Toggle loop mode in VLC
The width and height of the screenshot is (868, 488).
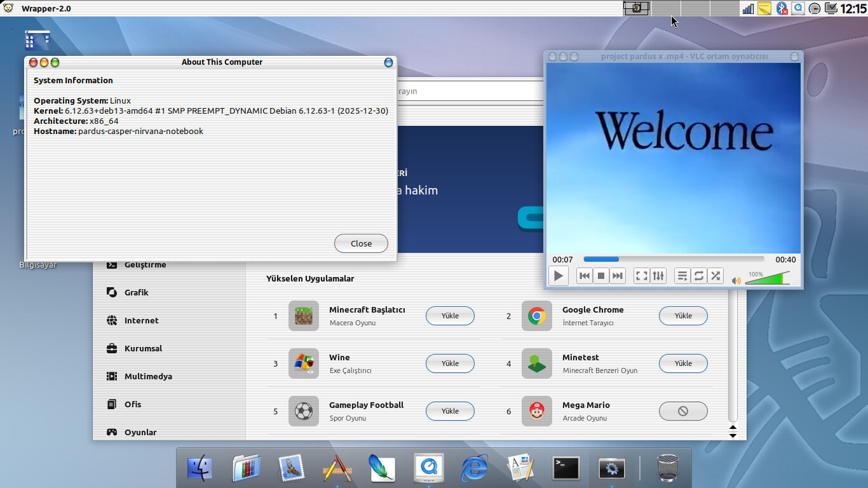pyautogui.click(x=699, y=276)
